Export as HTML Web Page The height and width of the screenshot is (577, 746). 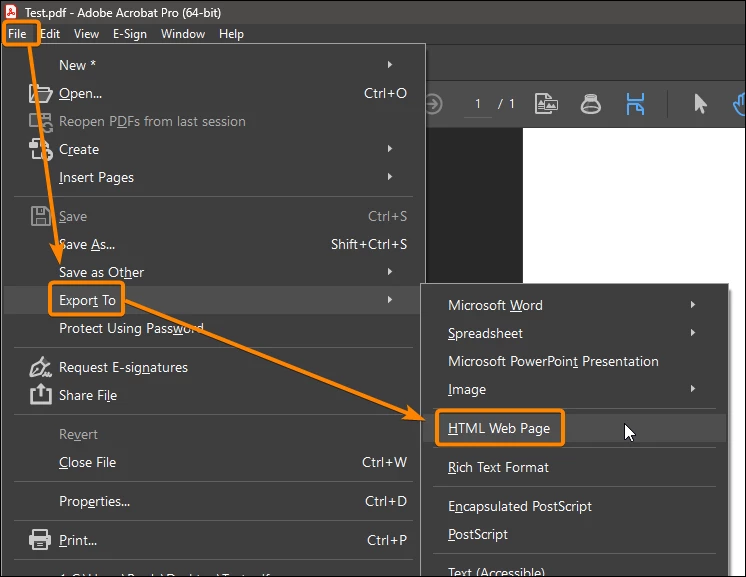(x=575, y=428)
